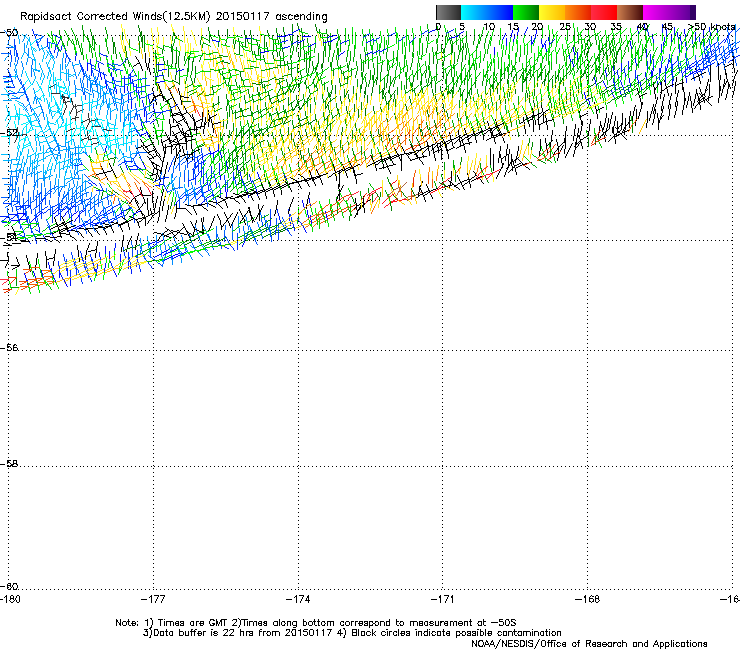Image resolution: width=740 pixels, height=650 pixels.
Task: Select the yellow 20-25 knots color segment
Action: pos(552,12)
